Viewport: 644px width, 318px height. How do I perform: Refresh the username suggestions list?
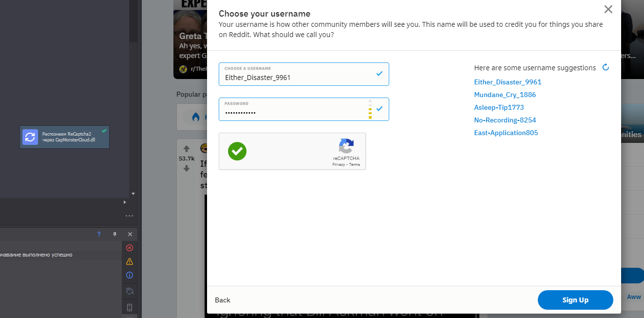(x=606, y=67)
